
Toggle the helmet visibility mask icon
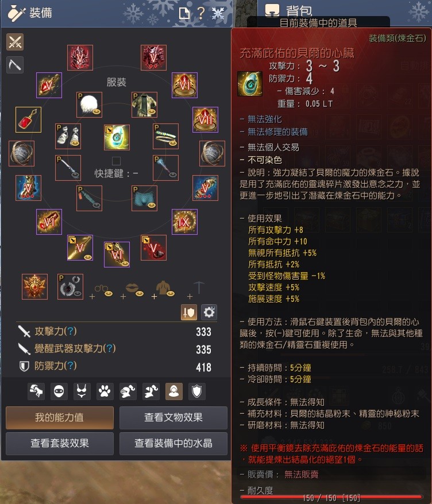tap(59, 391)
